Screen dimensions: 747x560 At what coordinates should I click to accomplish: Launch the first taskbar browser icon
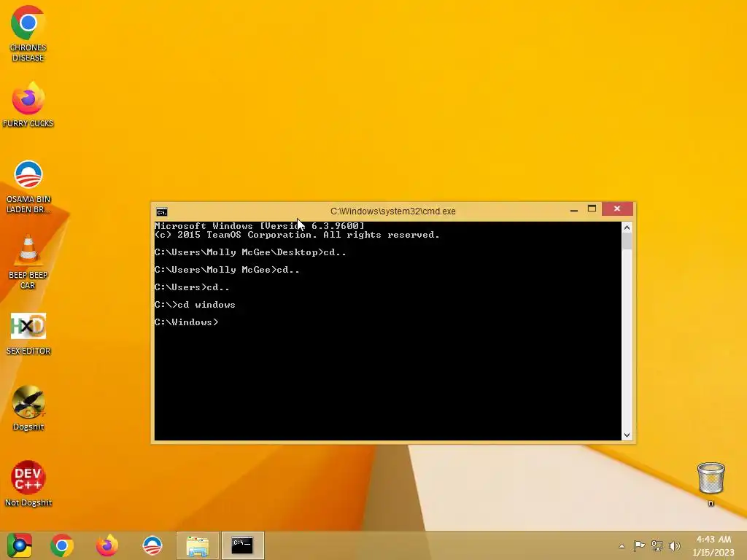[19, 545]
